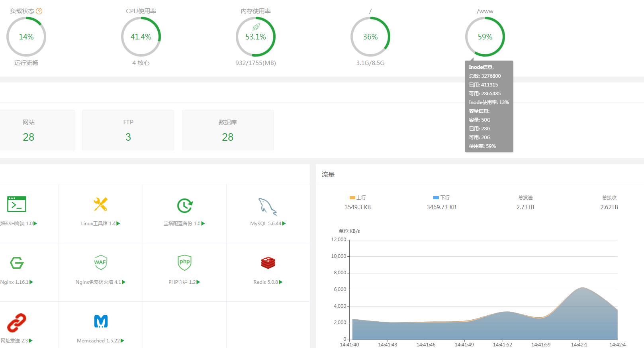Expand MySQL 5.6.44 using its green arrow
644x348 pixels.
point(284,224)
